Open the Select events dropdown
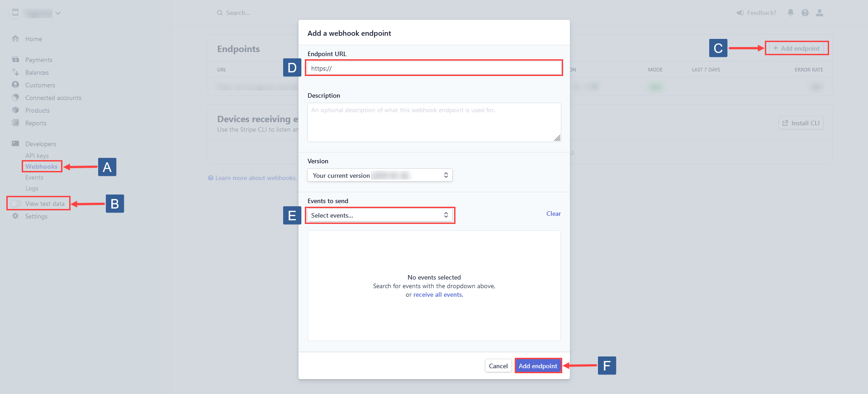Viewport: 868px width, 394px height. (x=380, y=215)
